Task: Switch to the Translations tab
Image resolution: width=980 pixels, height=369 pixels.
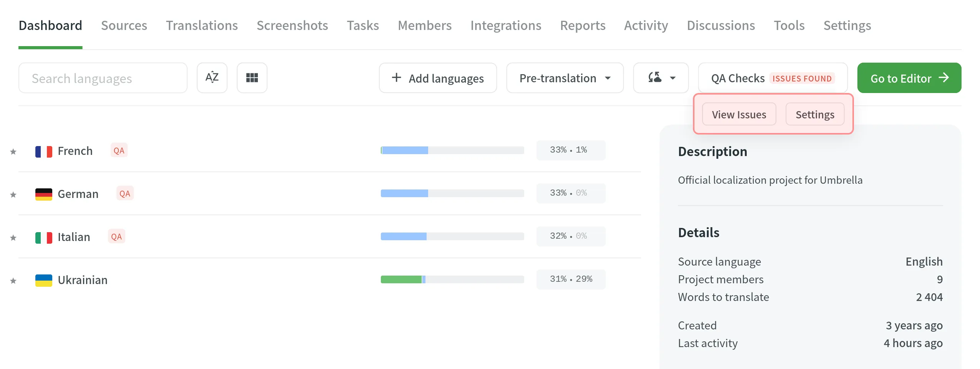Action: pyautogui.click(x=202, y=25)
